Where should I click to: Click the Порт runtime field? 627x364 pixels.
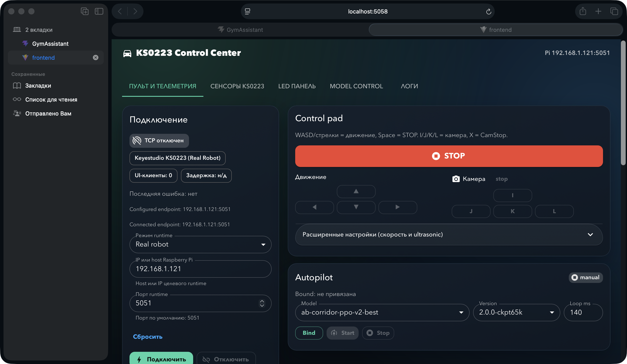200,303
